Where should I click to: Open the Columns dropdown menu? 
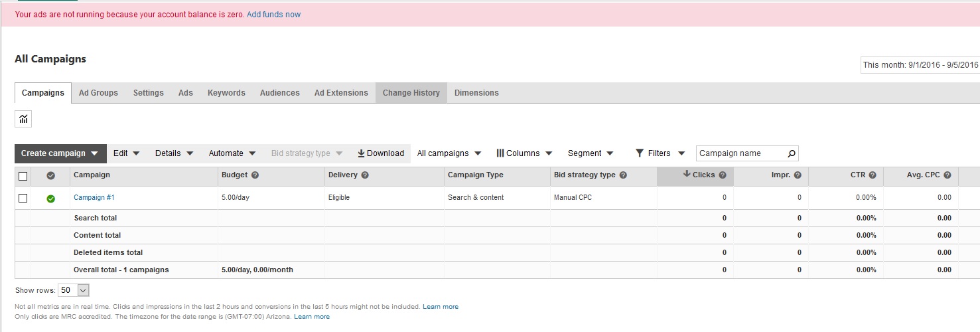point(524,153)
